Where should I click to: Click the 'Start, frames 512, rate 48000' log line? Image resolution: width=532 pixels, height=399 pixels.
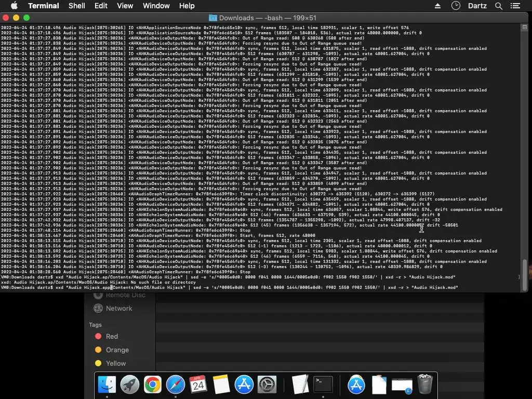pyautogui.click(x=158, y=235)
